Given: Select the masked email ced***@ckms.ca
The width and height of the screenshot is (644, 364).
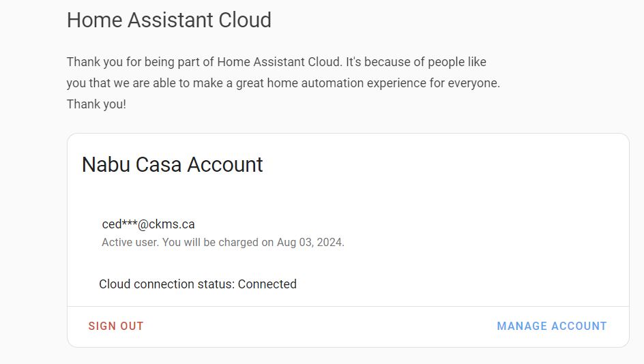Looking at the screenshot, I should (x=148, y=224).
